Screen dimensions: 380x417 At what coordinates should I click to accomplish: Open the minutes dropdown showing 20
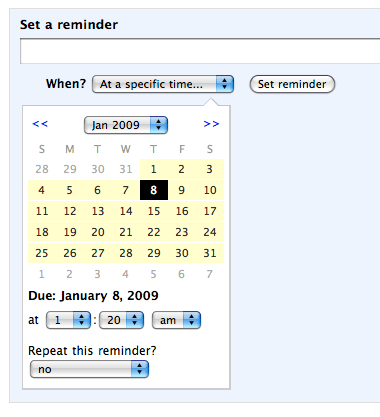(x=122, y=320)
